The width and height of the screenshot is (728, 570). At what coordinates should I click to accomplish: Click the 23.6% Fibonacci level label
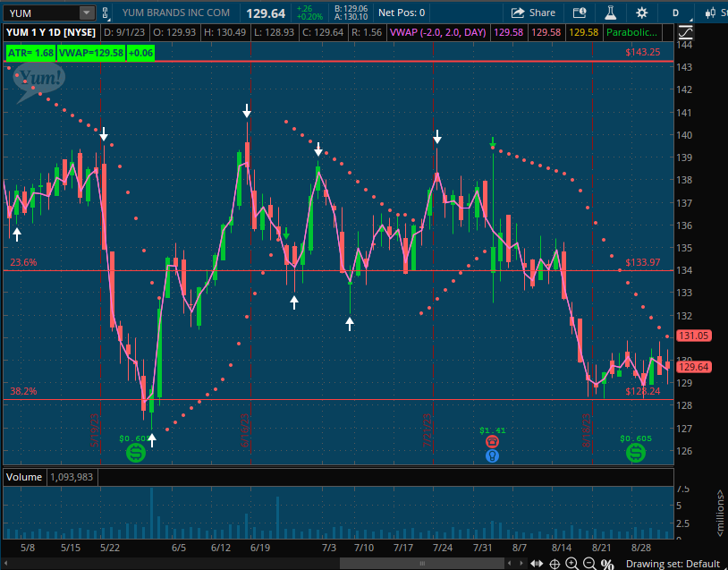pyautogui.click(x=23, y=262)
